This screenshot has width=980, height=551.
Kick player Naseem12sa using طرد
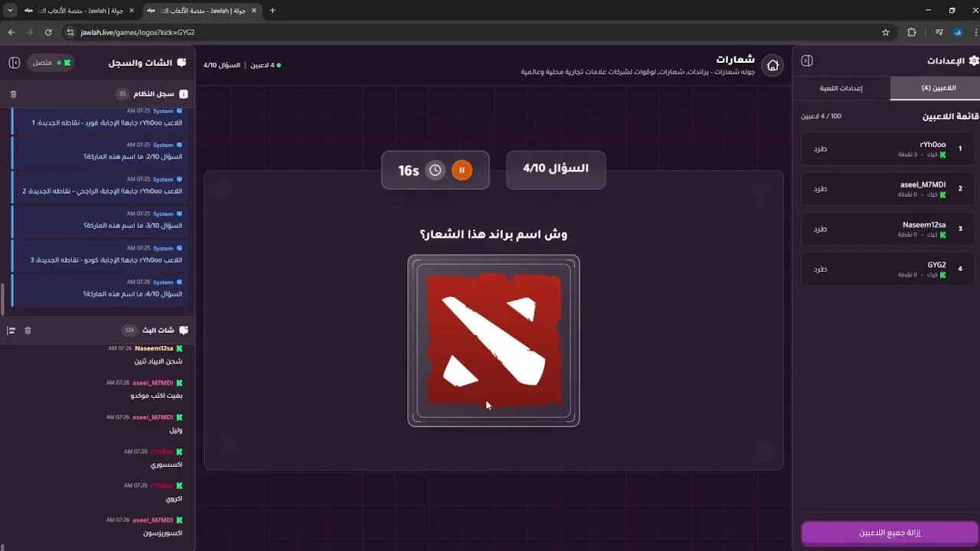tap(820, 229)
